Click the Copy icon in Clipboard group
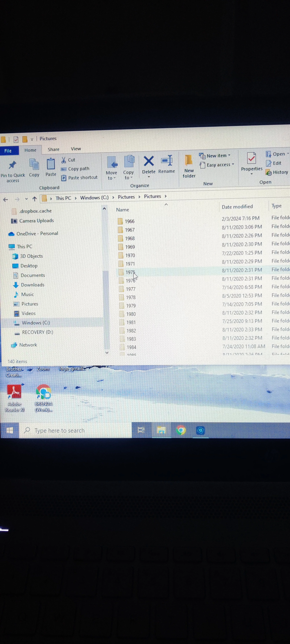This screenshot has width=290, height=644. (x=34, y=165)
